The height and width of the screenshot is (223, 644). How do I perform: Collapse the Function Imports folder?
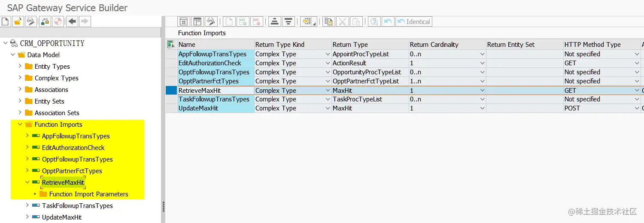pos(20,124)
